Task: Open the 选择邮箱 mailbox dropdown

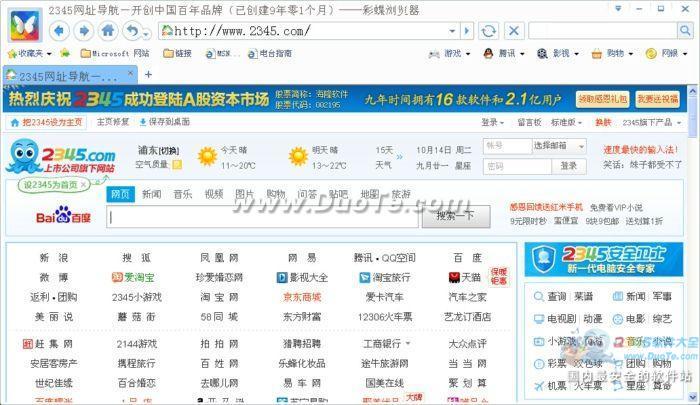Action: tap(558, 146)
